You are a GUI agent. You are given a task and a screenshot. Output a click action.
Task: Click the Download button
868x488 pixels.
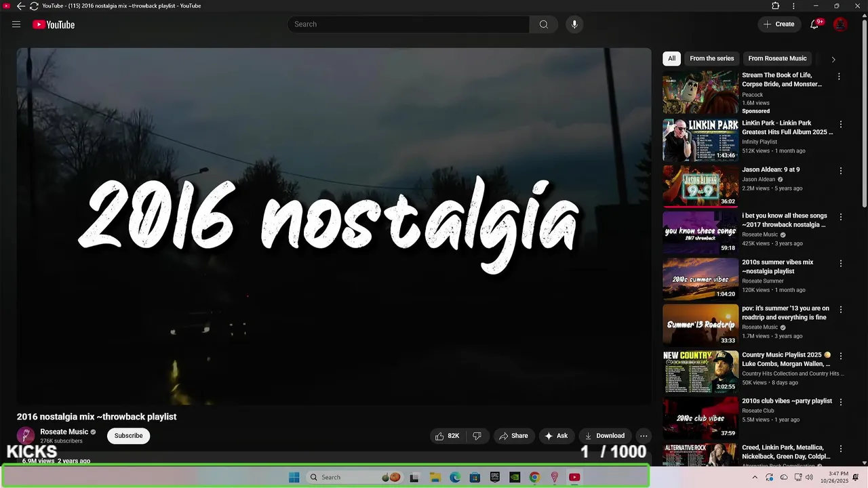[605, 436]
